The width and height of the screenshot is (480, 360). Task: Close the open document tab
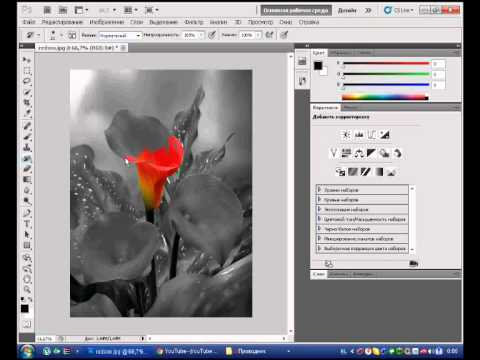pyautogui.click(x=123, y=48)
